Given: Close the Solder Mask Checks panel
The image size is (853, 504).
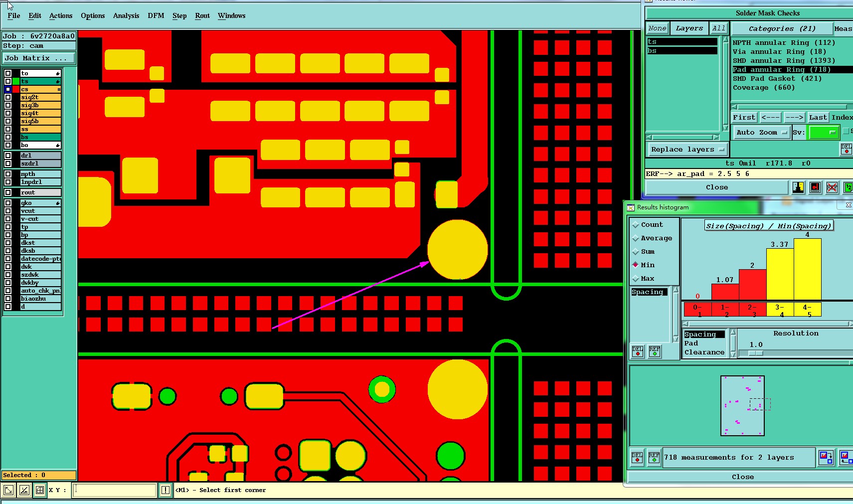Looking at the screenshot, I should [717, 187].
